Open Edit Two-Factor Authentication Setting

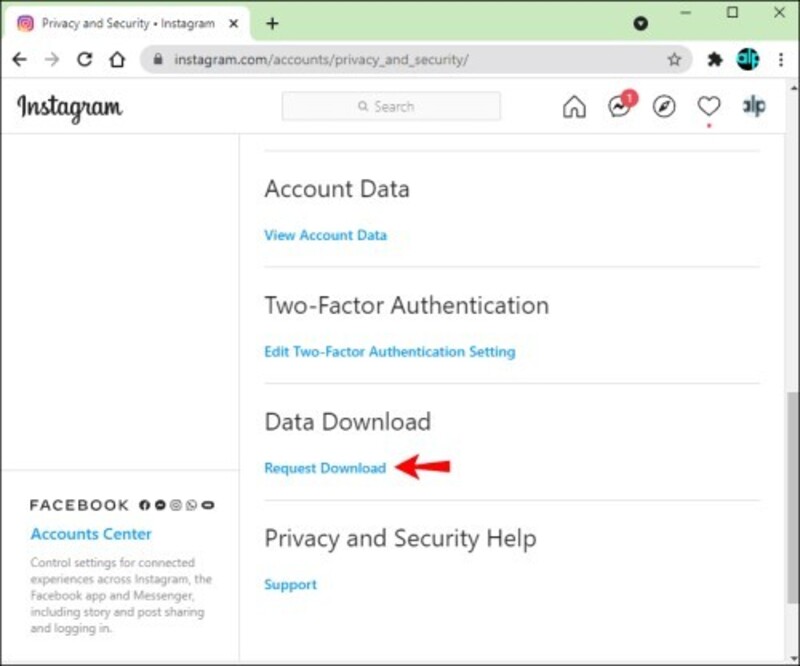pyautogui.click(x=389, y=352)
